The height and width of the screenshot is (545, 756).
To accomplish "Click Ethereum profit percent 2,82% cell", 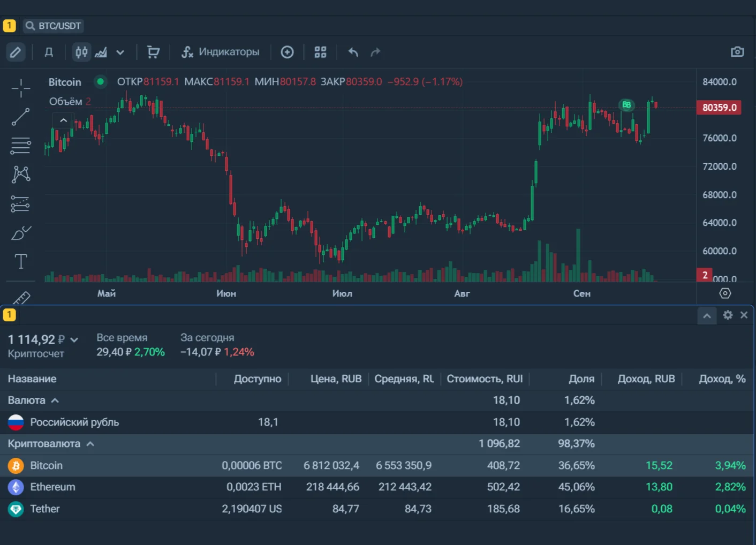I will [x=730, y=487].
